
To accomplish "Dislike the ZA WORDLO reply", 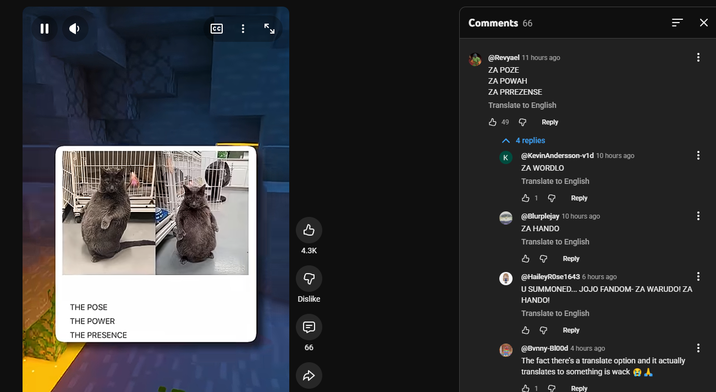I will [552, 198].
